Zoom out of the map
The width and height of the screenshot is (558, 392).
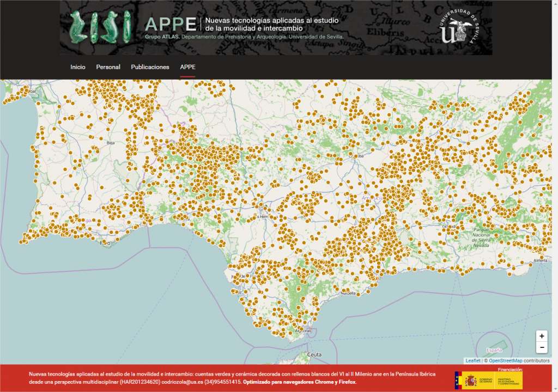(x=542, y=347)
